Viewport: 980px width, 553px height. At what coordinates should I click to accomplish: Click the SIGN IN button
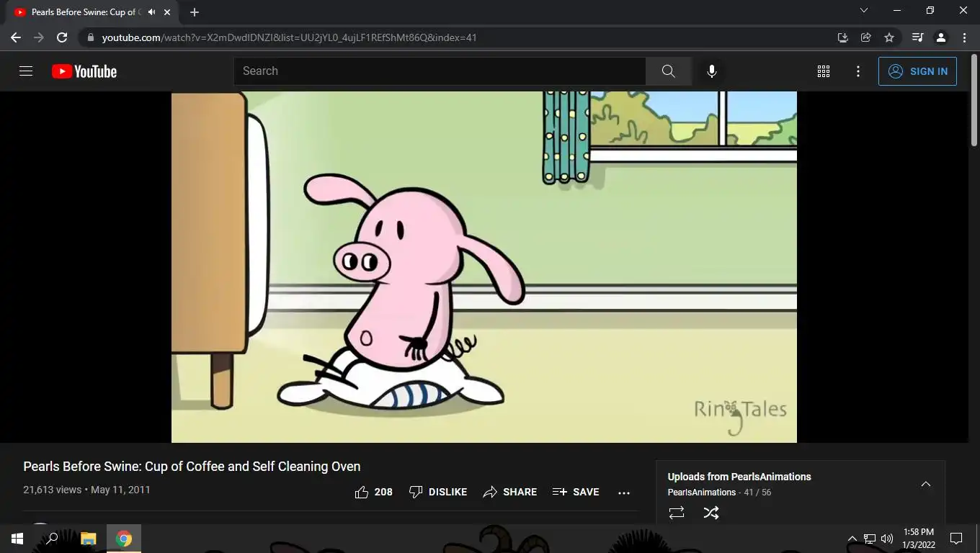(917, 71)
